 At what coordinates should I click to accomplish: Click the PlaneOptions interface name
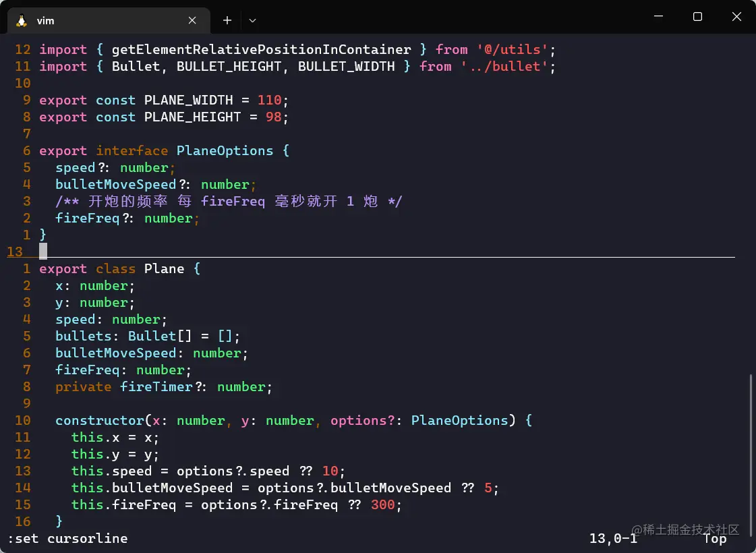pyautogui.click(x=225, y=150)
